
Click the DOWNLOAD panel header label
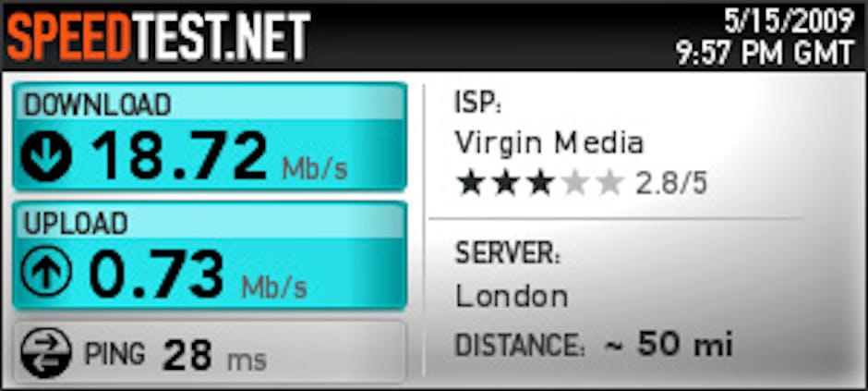[98, 105]
